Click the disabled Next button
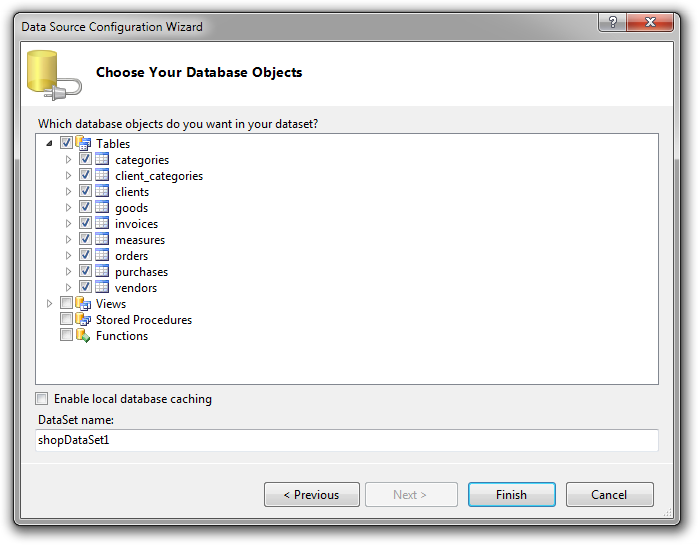 click(x=411, y=495)
